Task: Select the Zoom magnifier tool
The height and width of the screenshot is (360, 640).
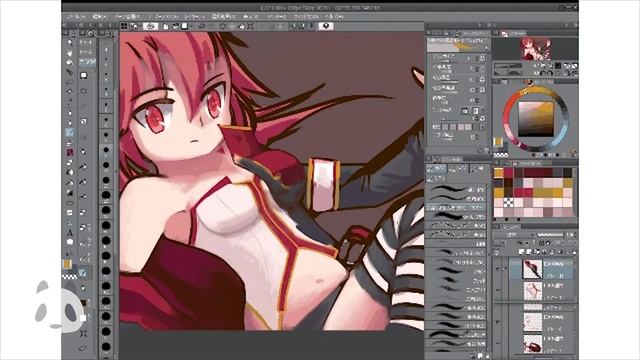Action: pos(70,43)
